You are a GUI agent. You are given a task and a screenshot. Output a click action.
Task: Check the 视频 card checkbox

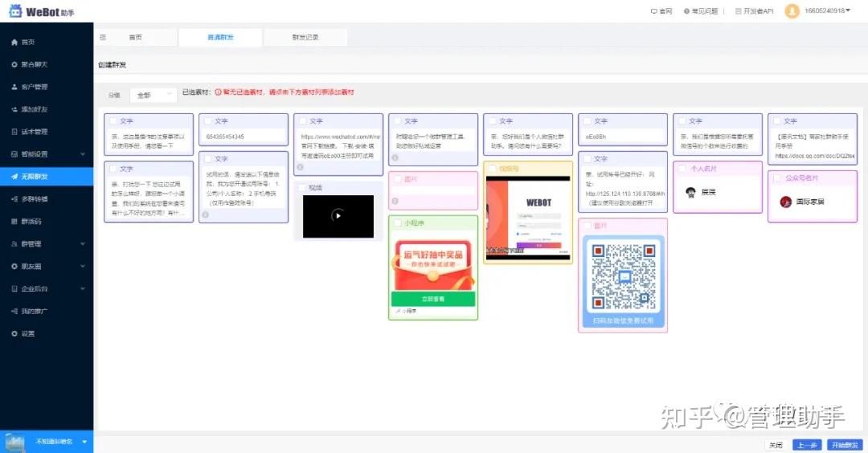coord(302,188)
